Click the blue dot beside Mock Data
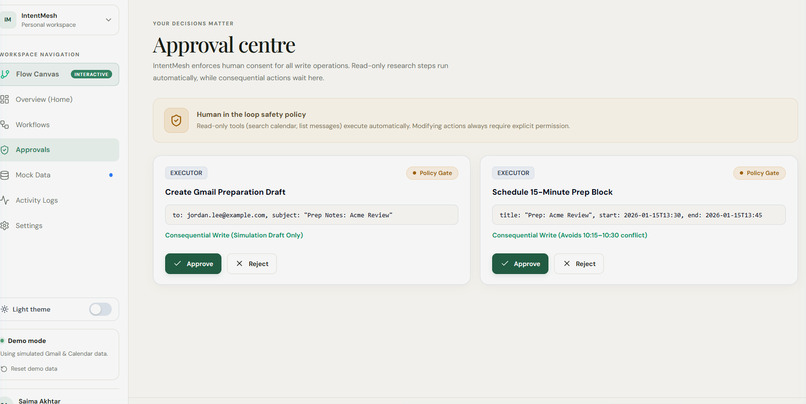 (111, 175)
